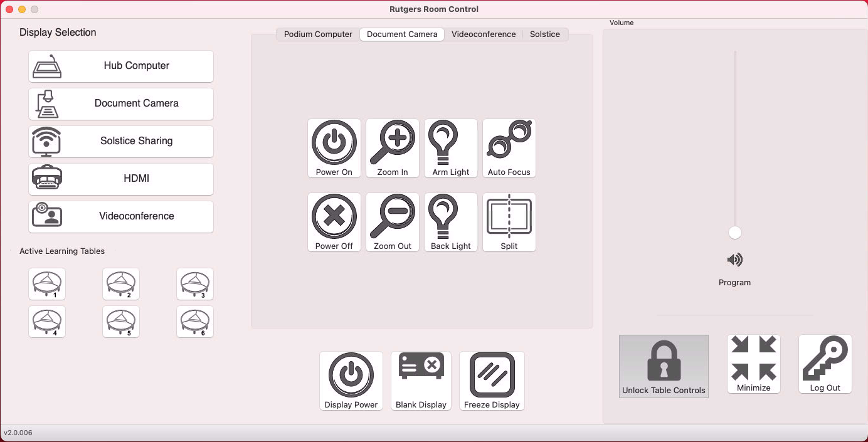Adjust the Program volume slider
Screen dimensions: 868x442
point(734,232)
